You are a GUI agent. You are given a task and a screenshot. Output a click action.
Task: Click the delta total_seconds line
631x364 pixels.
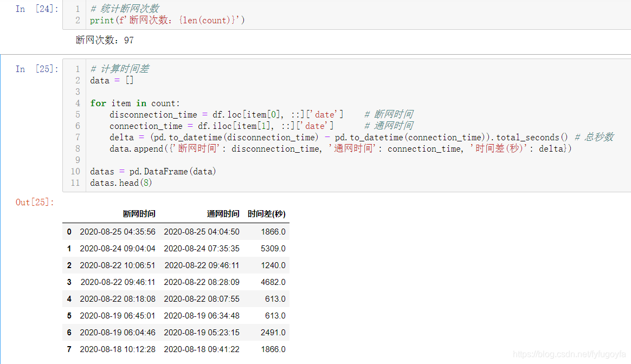(338, 137)
